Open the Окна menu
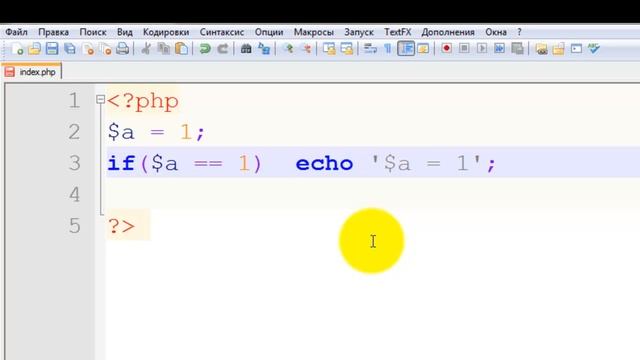The image size is (640, 360). pos(496,32)
